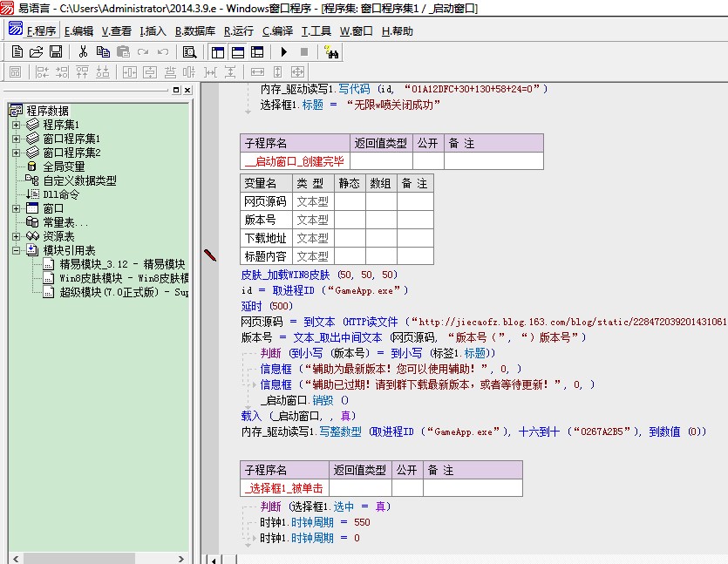The height and width of the screenshot is (564, 728).
Task: Expand the 资源表 tree node
Action: click(17, 236)
